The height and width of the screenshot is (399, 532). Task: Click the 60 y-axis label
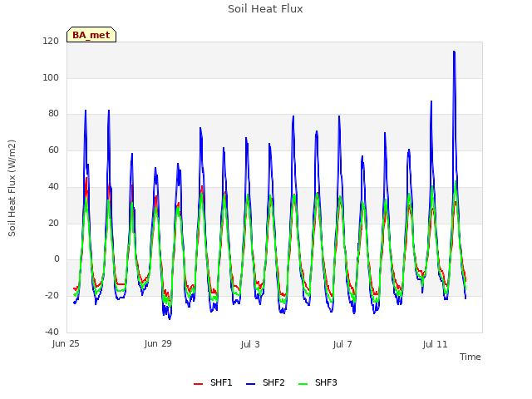(x=53, y=150)
